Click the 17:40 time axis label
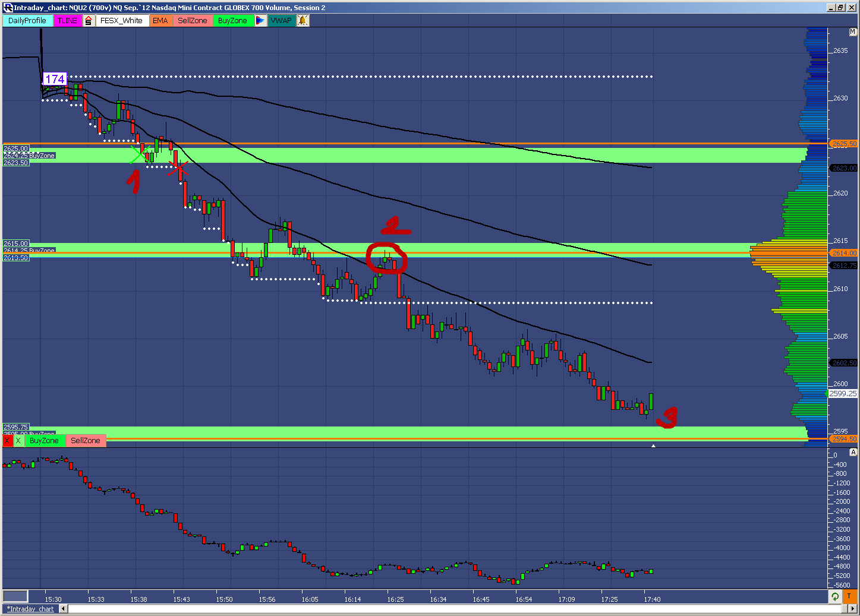Screen dimensions: 860x616 [x=652, y=599]
